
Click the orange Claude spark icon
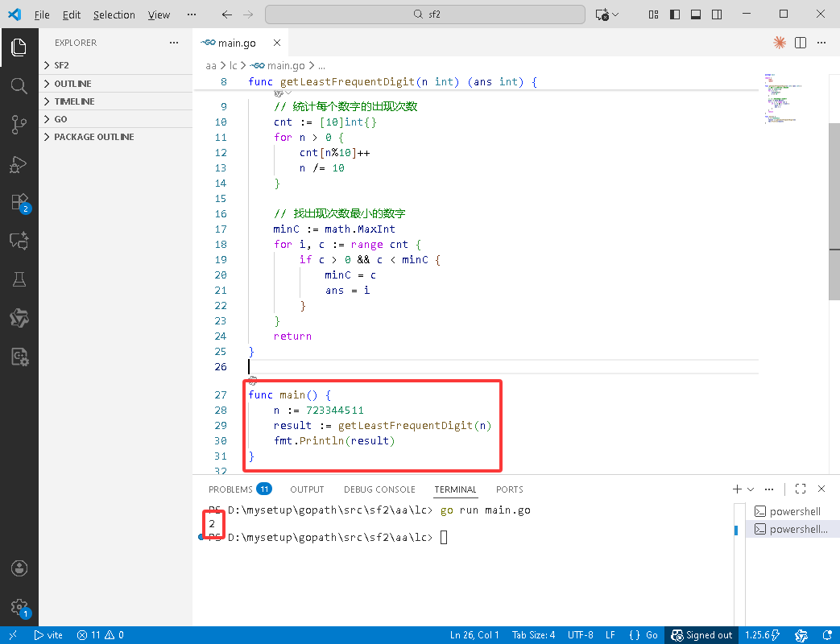point(780,43)
